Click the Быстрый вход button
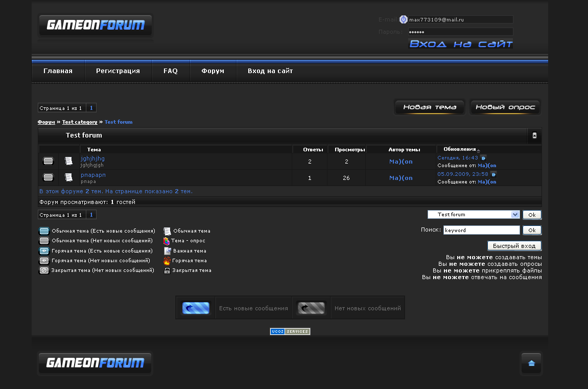Viewport: 588px width, 389px height. tap(514, 246)
